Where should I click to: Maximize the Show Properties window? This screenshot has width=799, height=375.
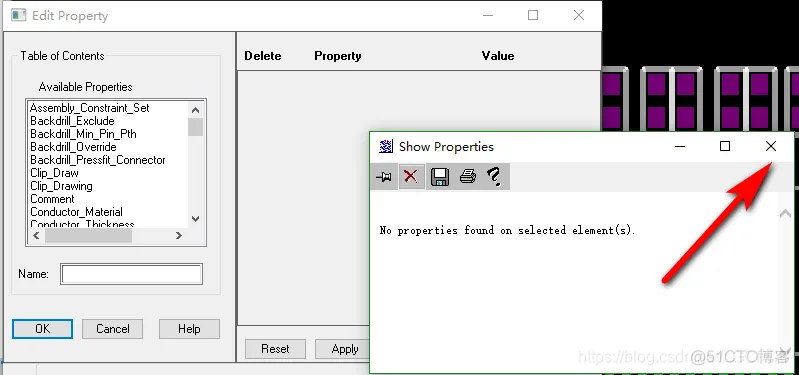725,147
